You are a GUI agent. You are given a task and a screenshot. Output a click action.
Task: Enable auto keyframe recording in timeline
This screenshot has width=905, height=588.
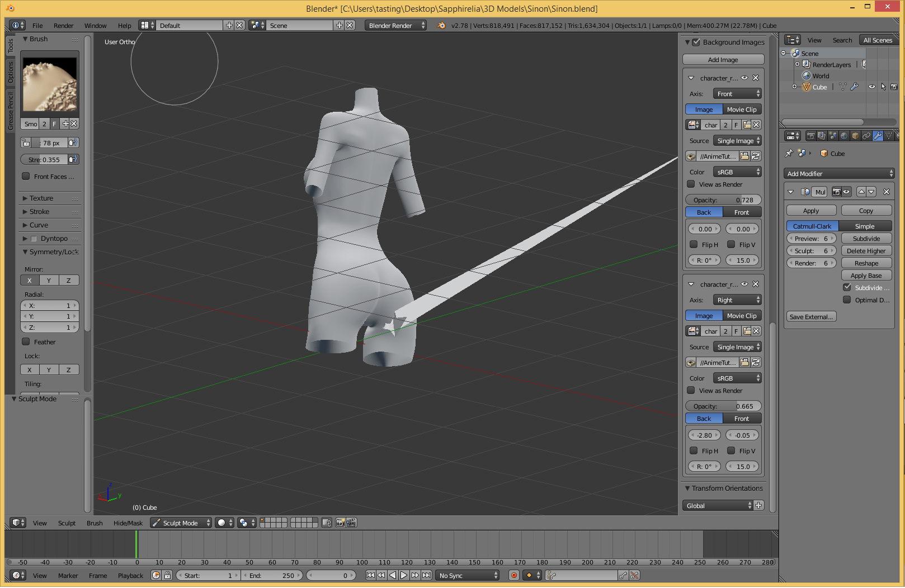pos(514,575)
